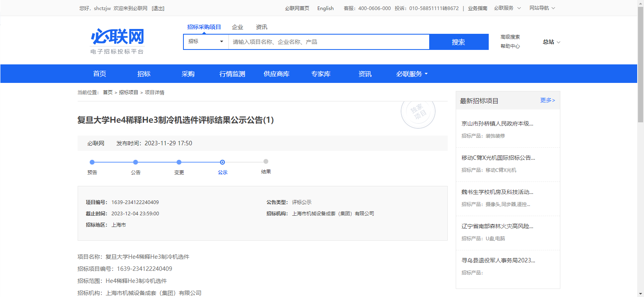Click the highlighted 公示 stage marker
This screenshot has width=644, height=297.
pyautogui.click(x=222, y=162)
